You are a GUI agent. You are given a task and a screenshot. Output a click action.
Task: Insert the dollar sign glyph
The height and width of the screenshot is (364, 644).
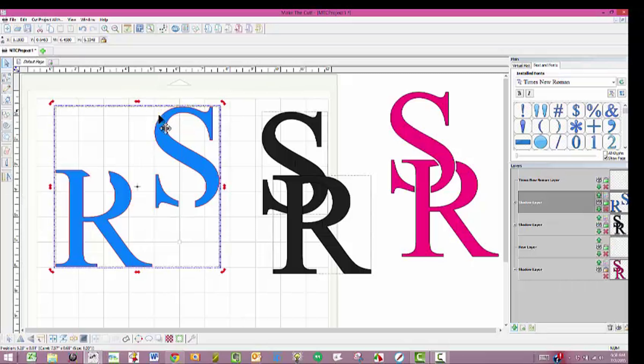pos(576,110)
